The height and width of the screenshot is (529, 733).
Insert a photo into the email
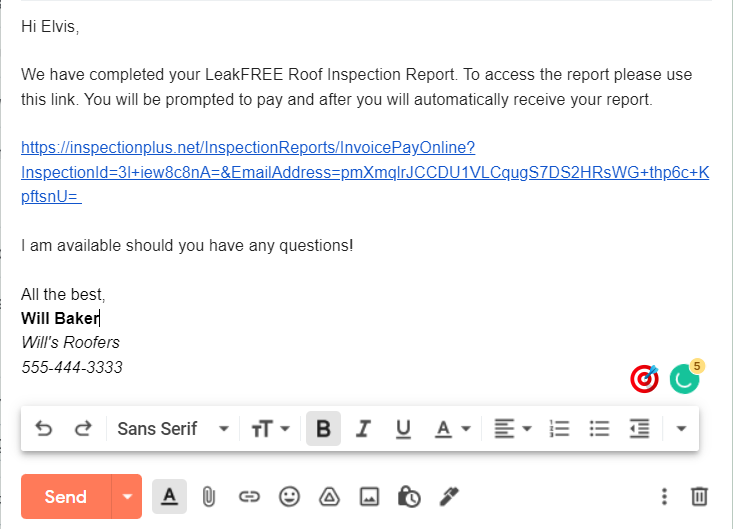369,496
